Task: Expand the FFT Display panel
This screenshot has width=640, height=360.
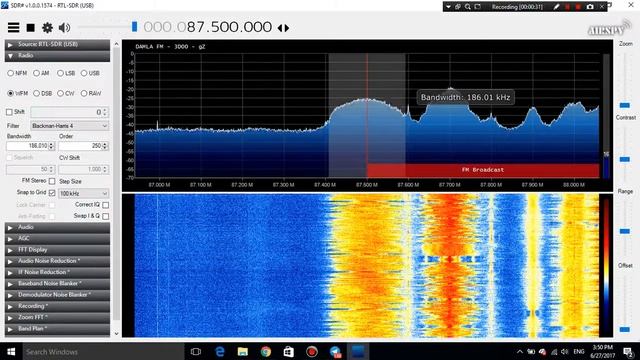Action: (58, 250)
